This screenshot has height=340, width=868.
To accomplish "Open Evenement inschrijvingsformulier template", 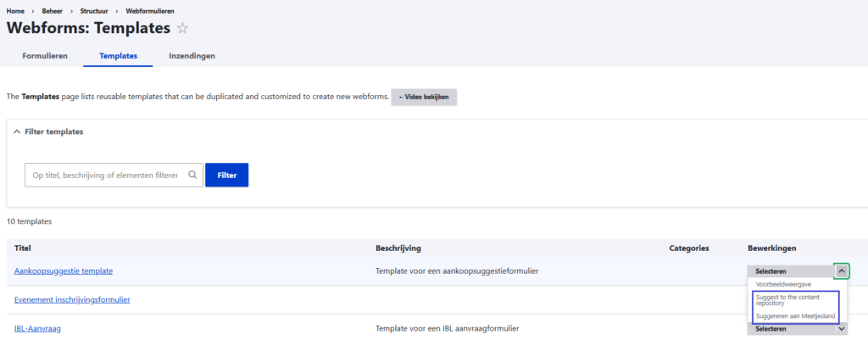I will coord(72,299).
